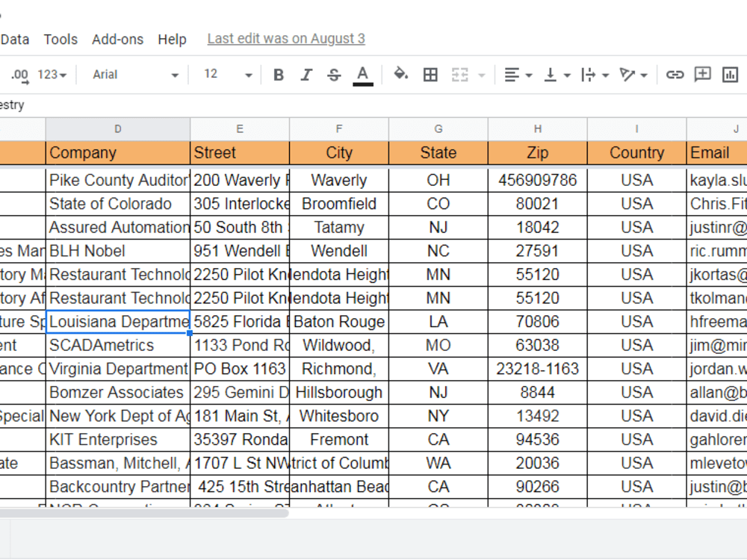Viewport: 747px width, 560px height.
Task: Select column I header
Action: click(637, 129)
